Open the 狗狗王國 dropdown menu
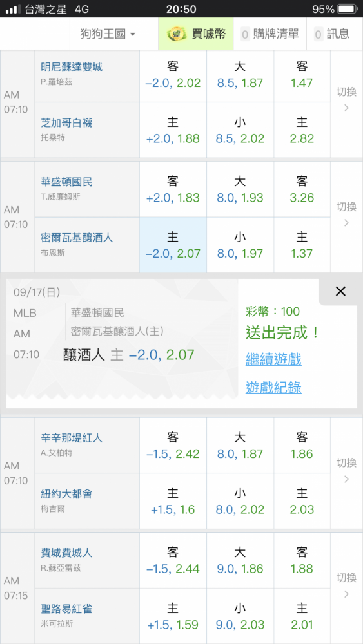The image size is (363, 644). click(x=108, y=34)
